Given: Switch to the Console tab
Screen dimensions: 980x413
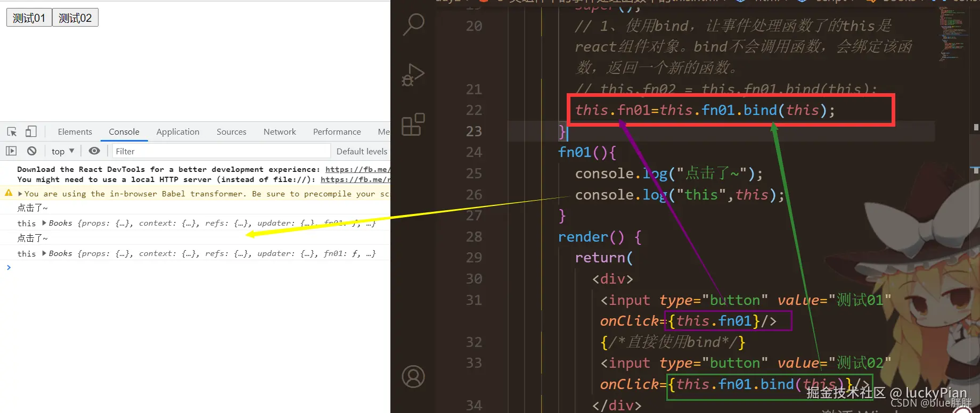Looking at the screenshot, I should point(124,131).
